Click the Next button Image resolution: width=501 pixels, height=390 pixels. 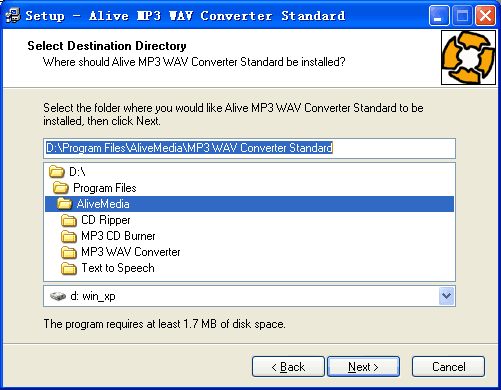tap(363, 367)
